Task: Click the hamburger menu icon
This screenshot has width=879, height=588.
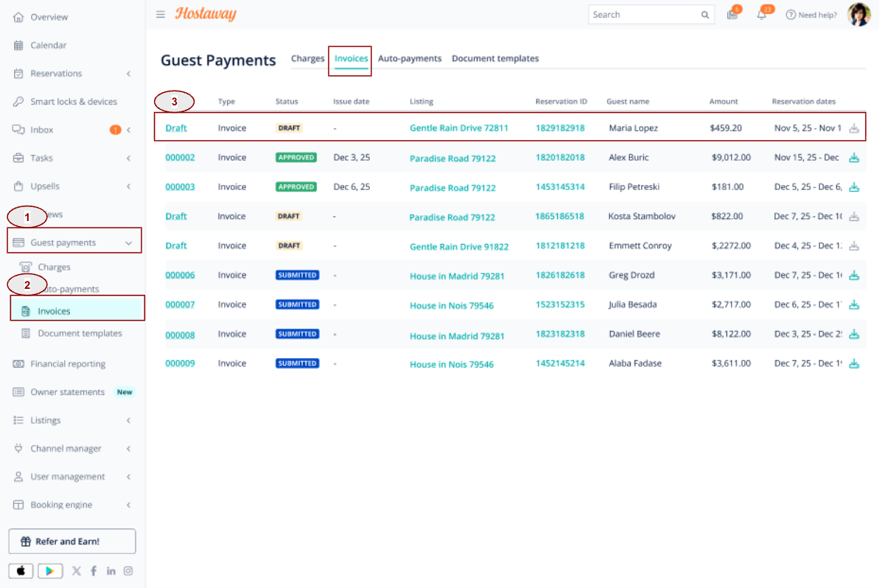Action: pos(161,15)
